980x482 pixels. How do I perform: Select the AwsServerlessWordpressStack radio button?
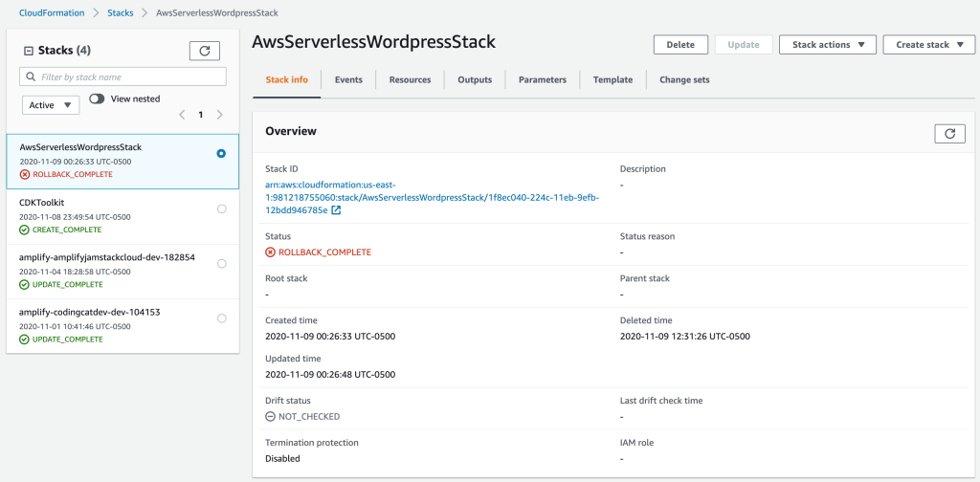221,154
